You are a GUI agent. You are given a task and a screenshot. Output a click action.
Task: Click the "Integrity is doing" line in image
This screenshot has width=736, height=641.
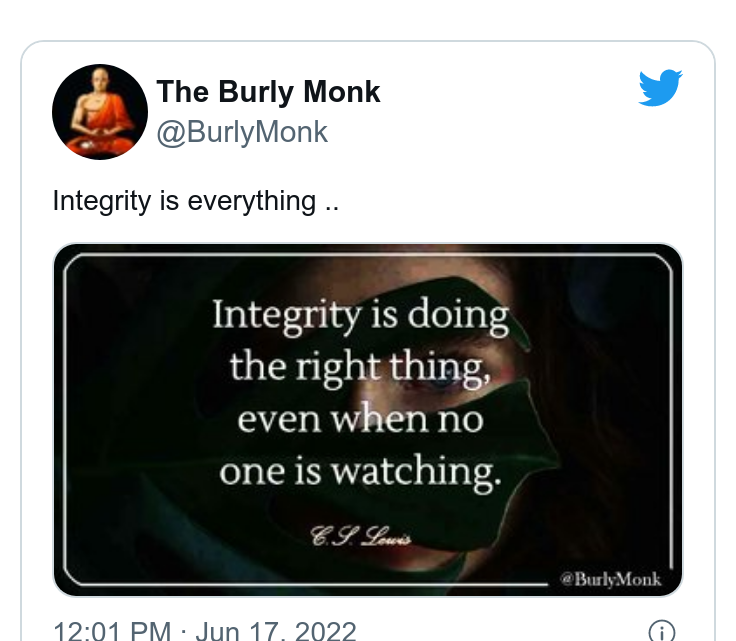[360, 315]
